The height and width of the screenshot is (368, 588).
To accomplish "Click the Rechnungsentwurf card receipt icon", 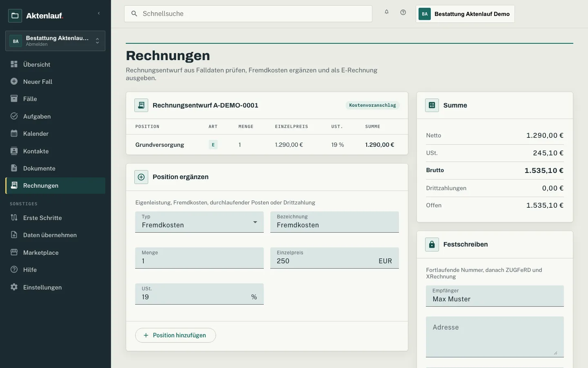I will 141,105.
